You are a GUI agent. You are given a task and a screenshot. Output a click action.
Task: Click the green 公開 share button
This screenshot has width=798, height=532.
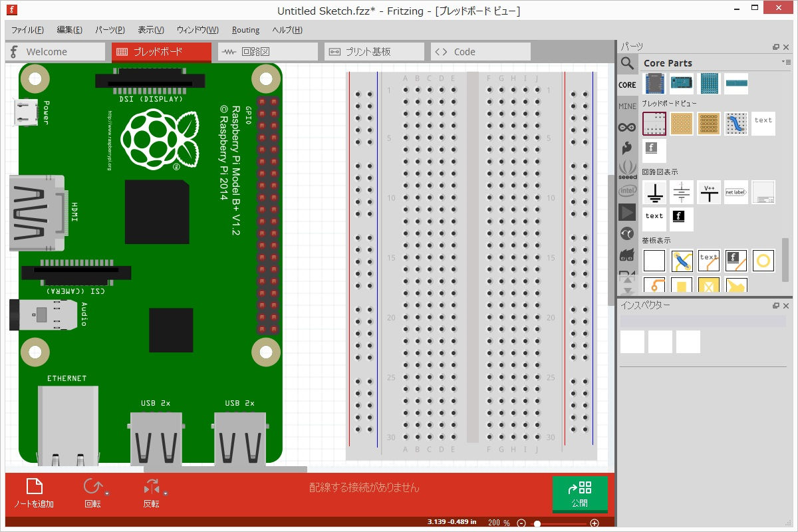pyautogui.click(x=580, y=494)
